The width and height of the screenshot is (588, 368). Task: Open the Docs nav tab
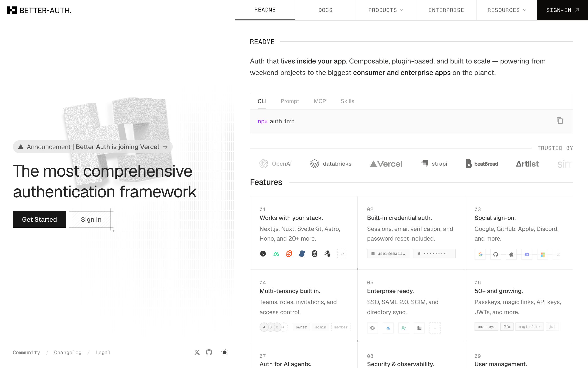[x=325, y=10]
